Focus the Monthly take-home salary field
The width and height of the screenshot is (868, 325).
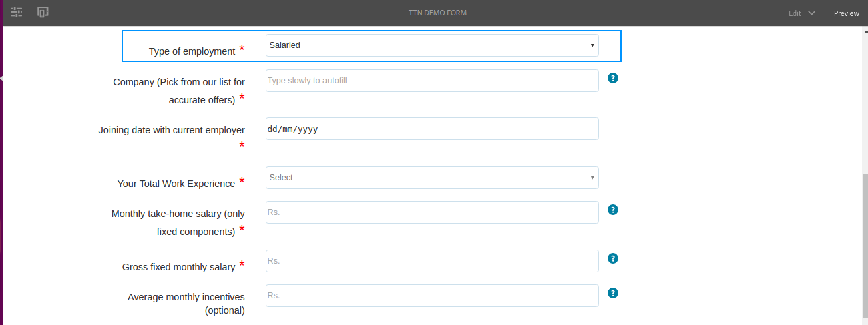click(x=432, y=212)
